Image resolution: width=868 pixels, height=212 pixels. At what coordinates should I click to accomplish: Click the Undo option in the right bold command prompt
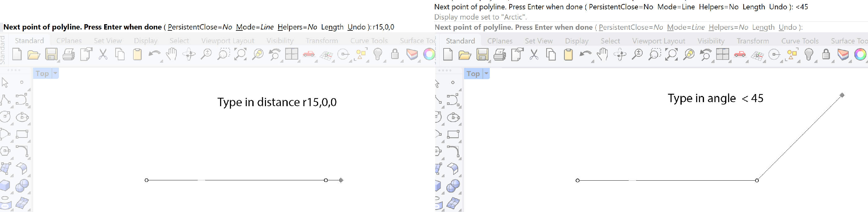tap(787, 27)
